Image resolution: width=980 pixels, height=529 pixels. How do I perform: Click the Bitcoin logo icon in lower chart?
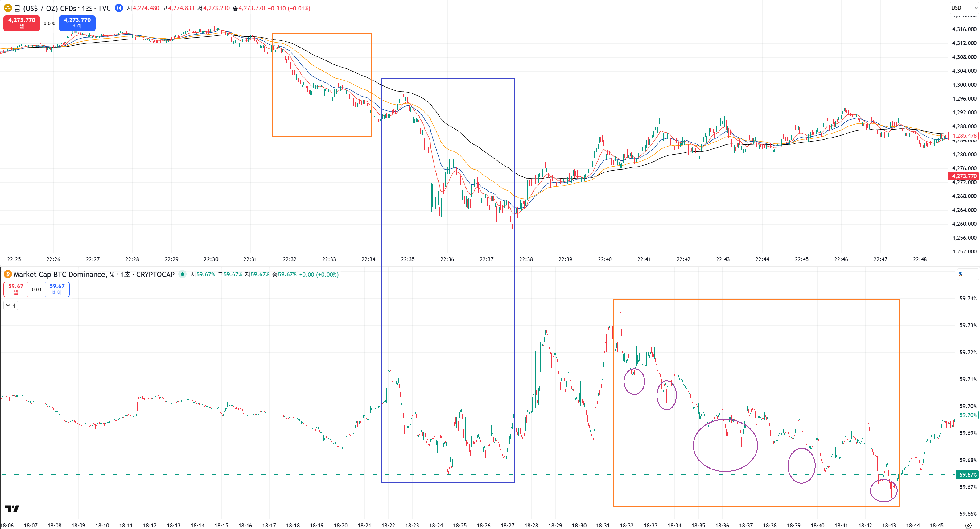[8, 275]
